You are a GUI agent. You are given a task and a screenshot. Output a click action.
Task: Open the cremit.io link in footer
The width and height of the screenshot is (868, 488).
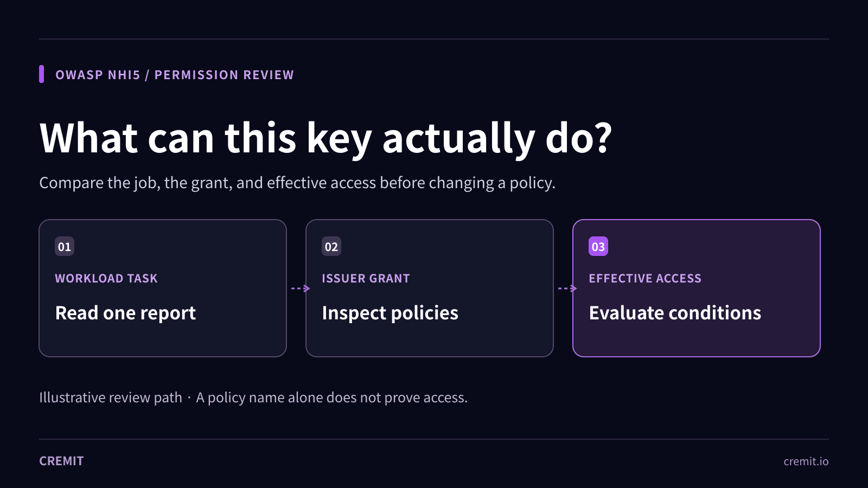(806, 461)
